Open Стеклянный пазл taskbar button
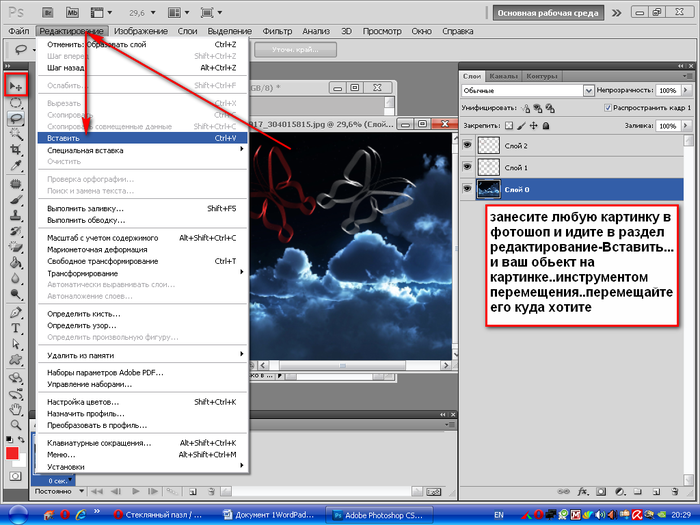This screenshot has width=700, height=525. coord(158,515)
